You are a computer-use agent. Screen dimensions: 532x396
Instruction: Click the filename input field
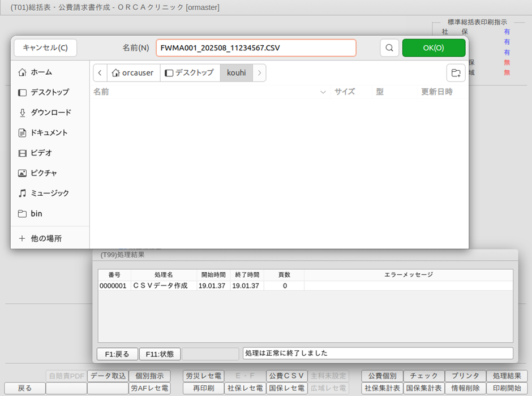click(256, 48)
